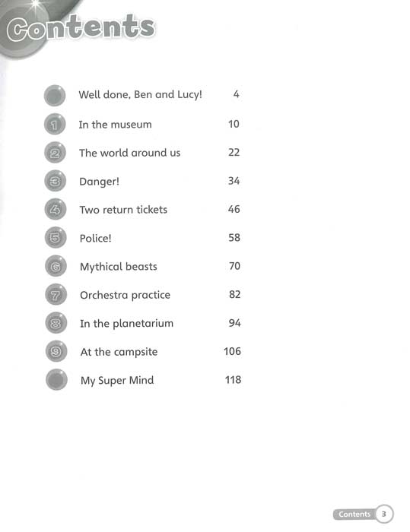Screen dimensions: 410x532
Task: Go to the 'Danger!' chapter title
Action: (99, 182)
